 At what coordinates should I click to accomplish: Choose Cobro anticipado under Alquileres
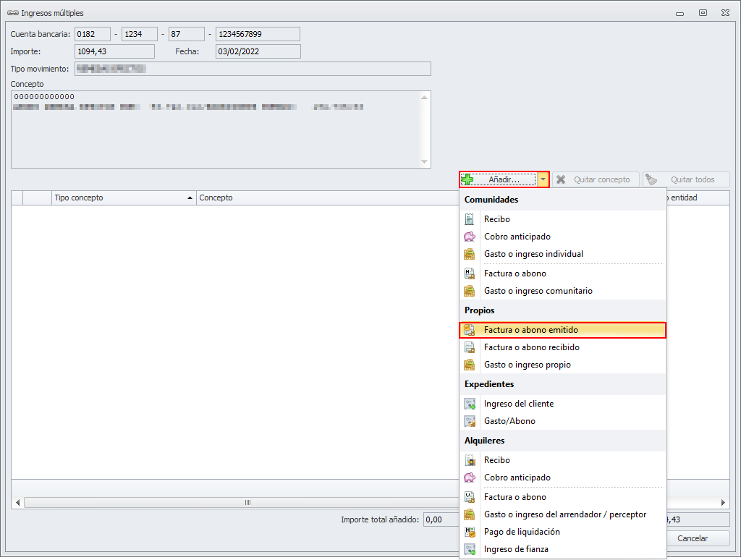pos(563,478)
